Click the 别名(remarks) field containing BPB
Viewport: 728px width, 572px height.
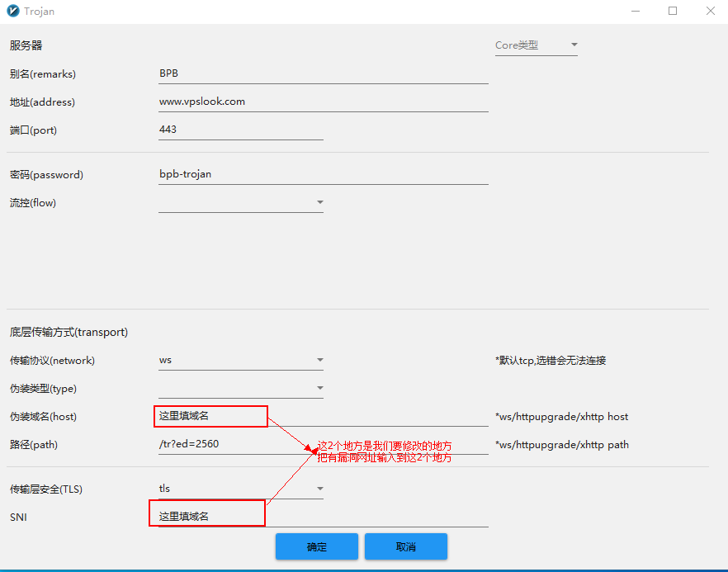click(323, 73)
